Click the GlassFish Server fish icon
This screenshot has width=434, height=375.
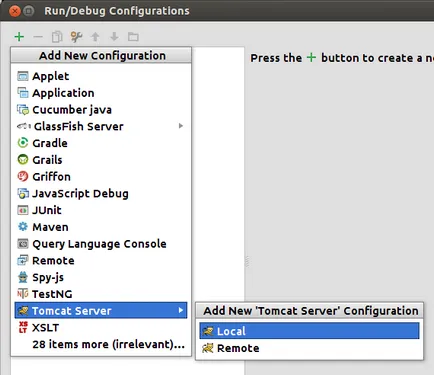click(x=24, y=126)
